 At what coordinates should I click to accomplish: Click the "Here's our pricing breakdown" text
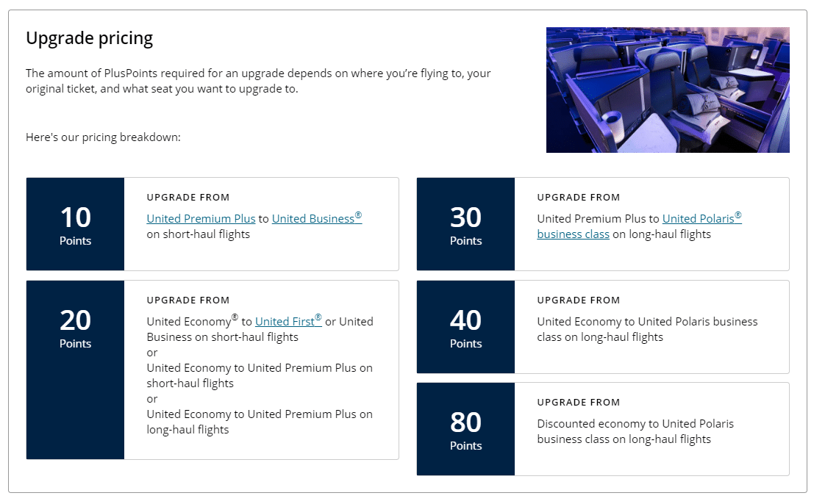[x=102, y=137]
